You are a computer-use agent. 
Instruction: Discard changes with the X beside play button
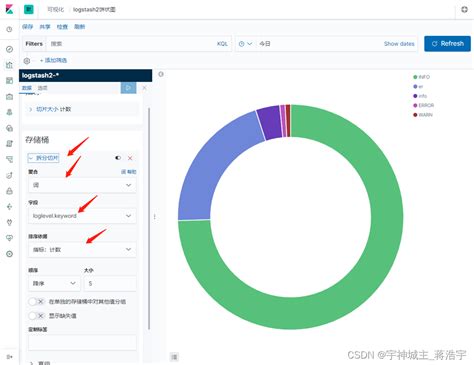144,88
